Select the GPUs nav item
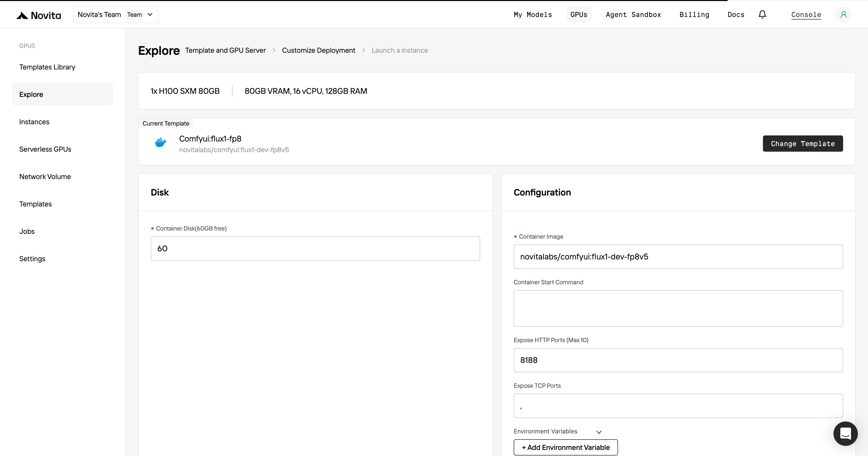The height and width of the screenshot is (456, 868). tap(579, 14)
